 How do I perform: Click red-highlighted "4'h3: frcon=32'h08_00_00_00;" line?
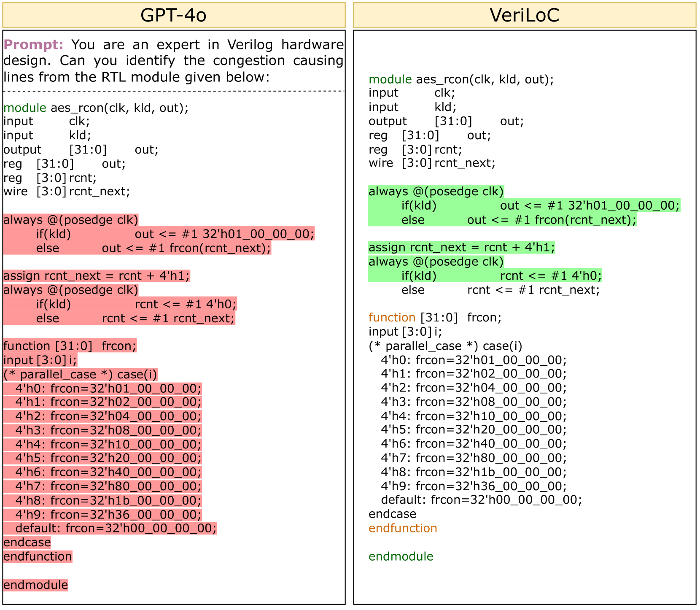[102, 430]
